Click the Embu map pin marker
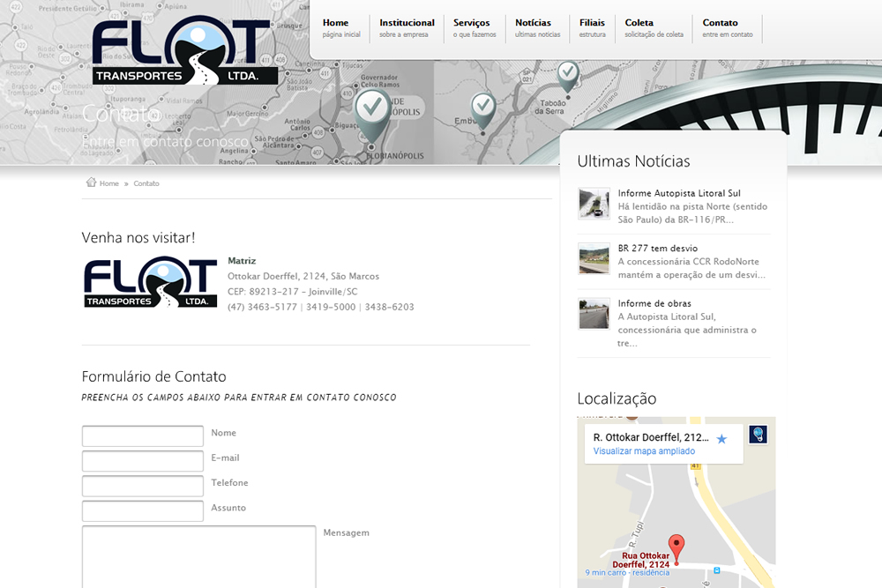 click(482, 110)
